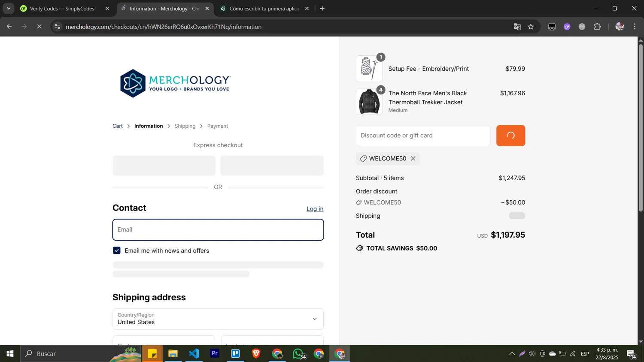The height and width of the screenshot is (362, 644).
Task: Open Brave browser from the taskbar
Action: pos(256,354)
